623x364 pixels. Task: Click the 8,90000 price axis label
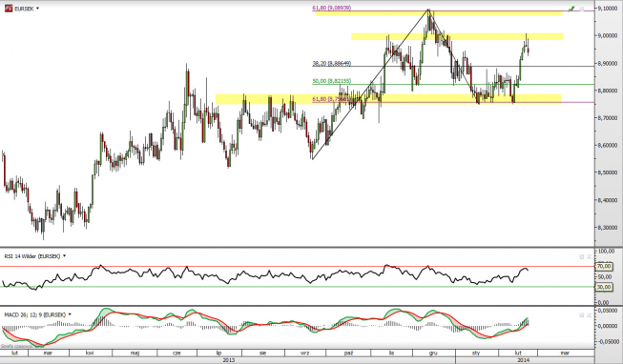(x=608, y=63)
